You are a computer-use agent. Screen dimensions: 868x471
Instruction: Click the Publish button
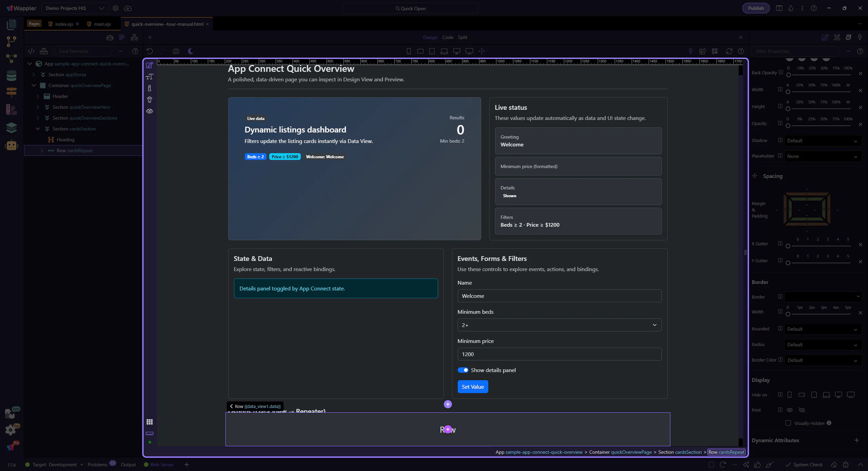click(x=756, y=8)
